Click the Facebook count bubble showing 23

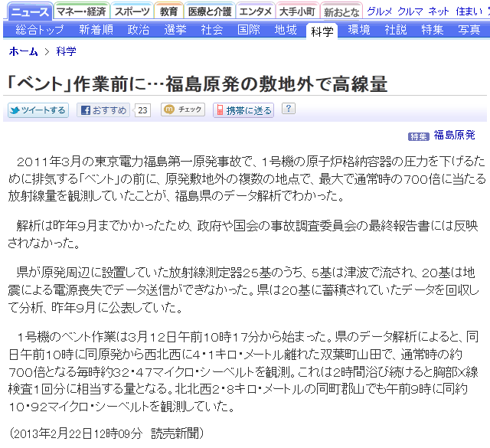pos(143,110)
